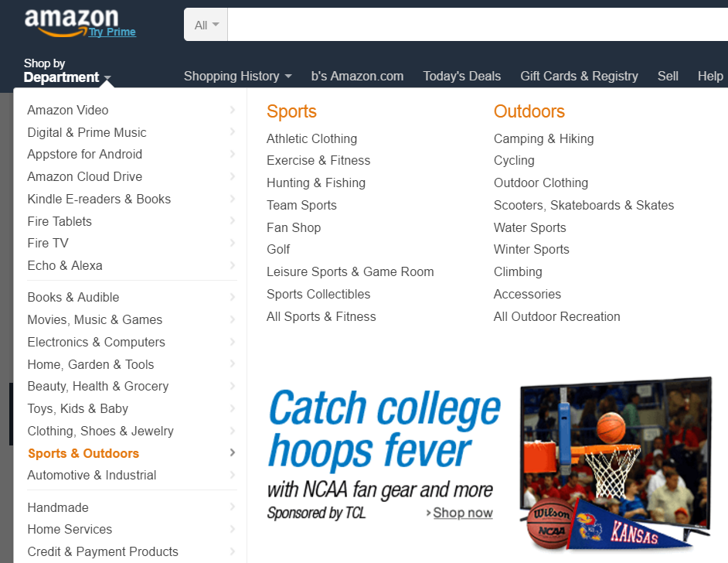Click the chevron next to Echo & Alexa
This screenshot has height=563, width=728.
pyautogui.click(x=233, y=265)
